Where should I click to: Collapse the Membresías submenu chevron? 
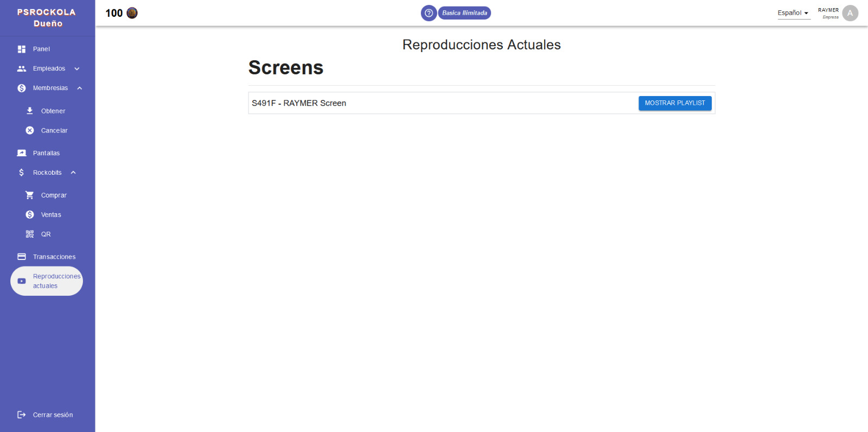[x=80, y=88]
